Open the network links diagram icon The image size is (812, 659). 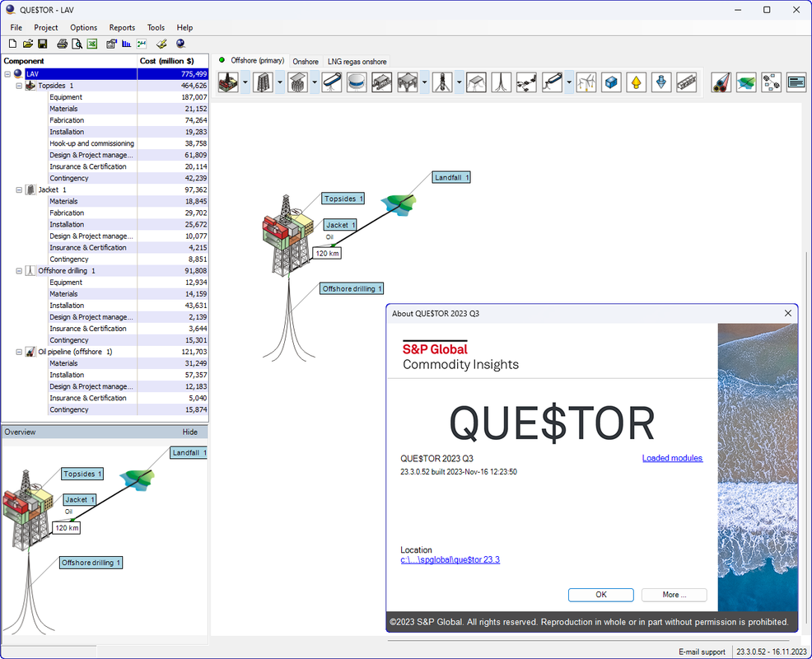pyautogui.click(x=771, y=82)
